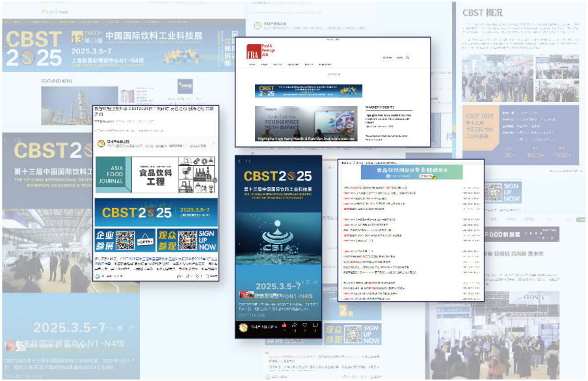Open video comments via the speech bubble icon
Viewport: 588px width, 381px height.
pos(315,325)
